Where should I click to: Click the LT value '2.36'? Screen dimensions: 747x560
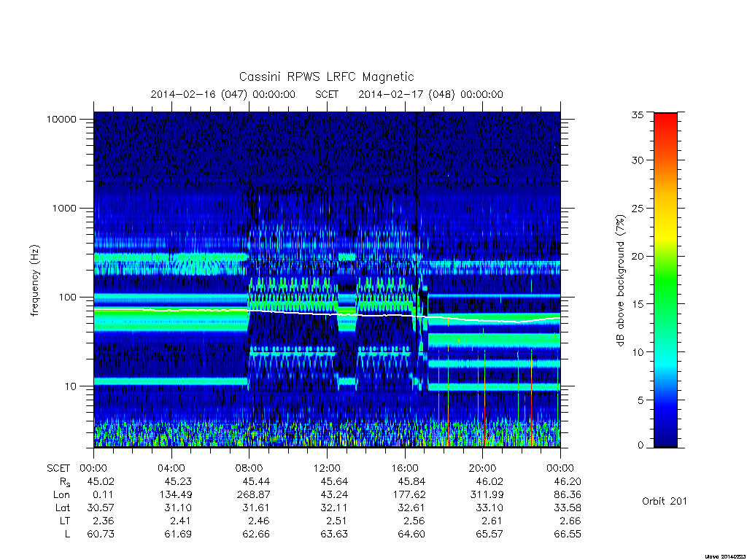coord(104,521)
